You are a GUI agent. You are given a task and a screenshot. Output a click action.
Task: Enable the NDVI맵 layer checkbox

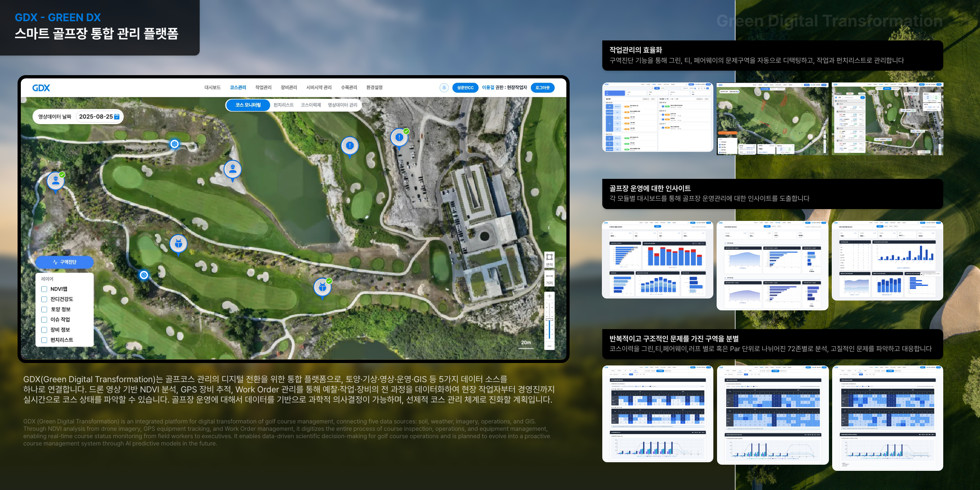(44, 289)
